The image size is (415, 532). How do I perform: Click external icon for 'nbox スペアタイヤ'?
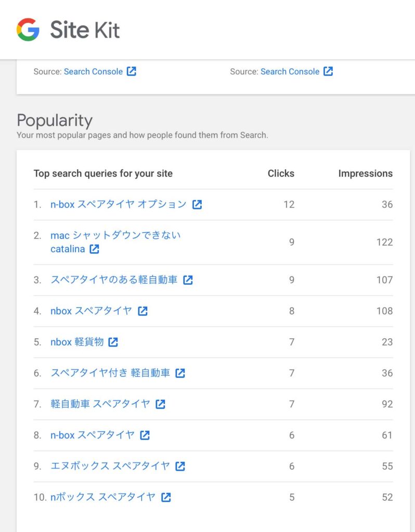click(x=142, y=311)
